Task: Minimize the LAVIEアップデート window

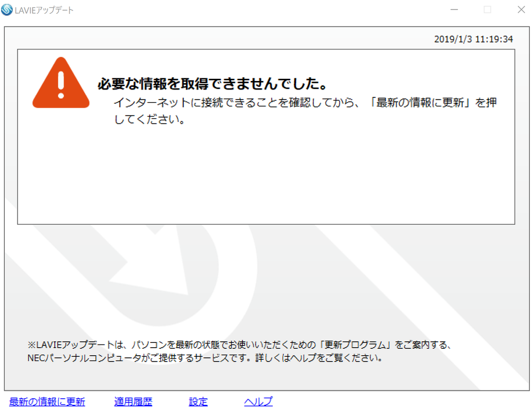Action: 454,10
